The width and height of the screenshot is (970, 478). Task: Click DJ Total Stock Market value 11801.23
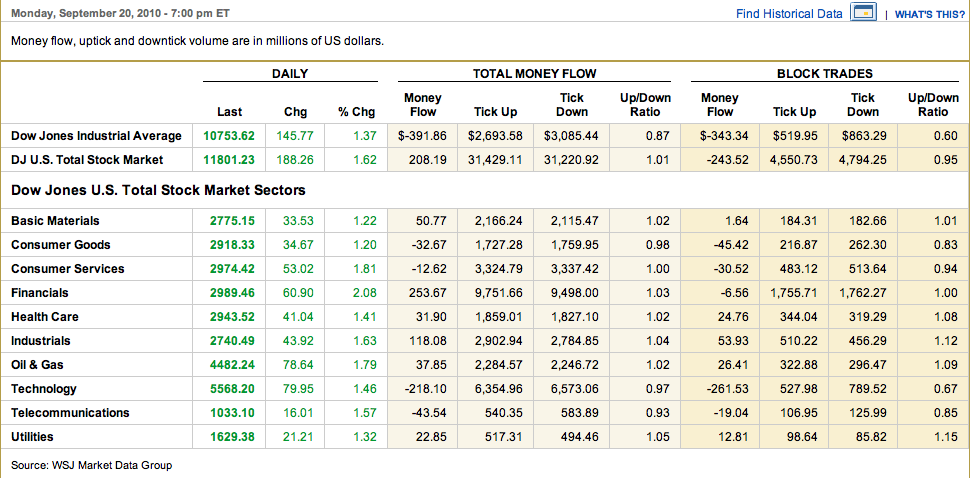point(229,160)
